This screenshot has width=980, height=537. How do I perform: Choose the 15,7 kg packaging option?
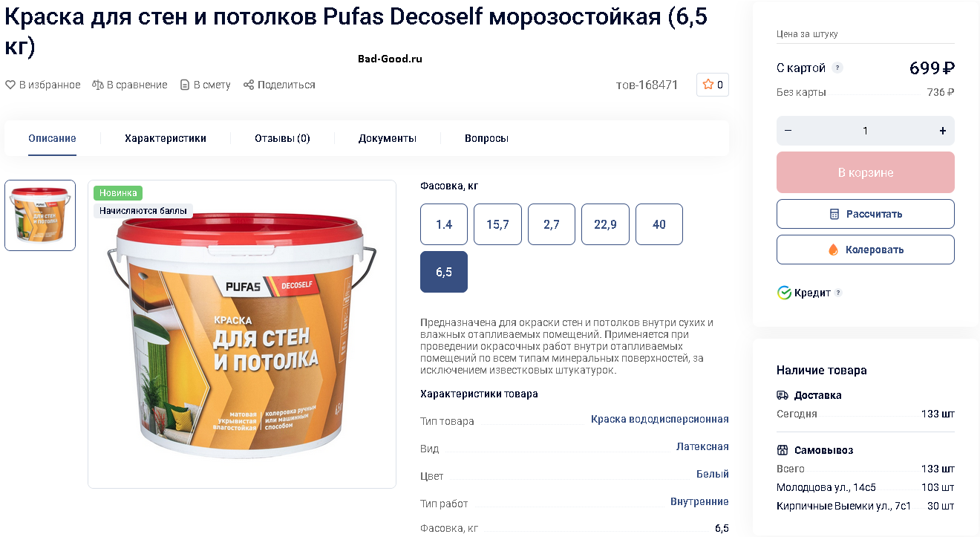tap(497, 224)
